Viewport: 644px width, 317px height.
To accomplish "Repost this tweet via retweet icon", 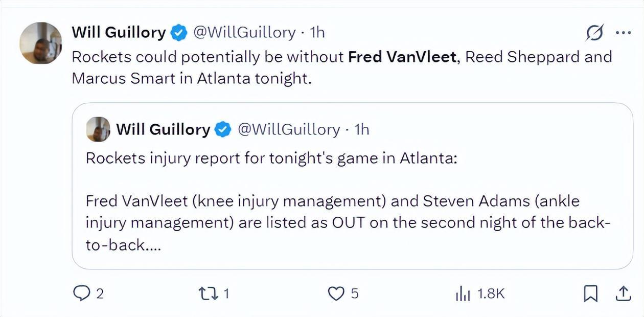I will (206, 293).
